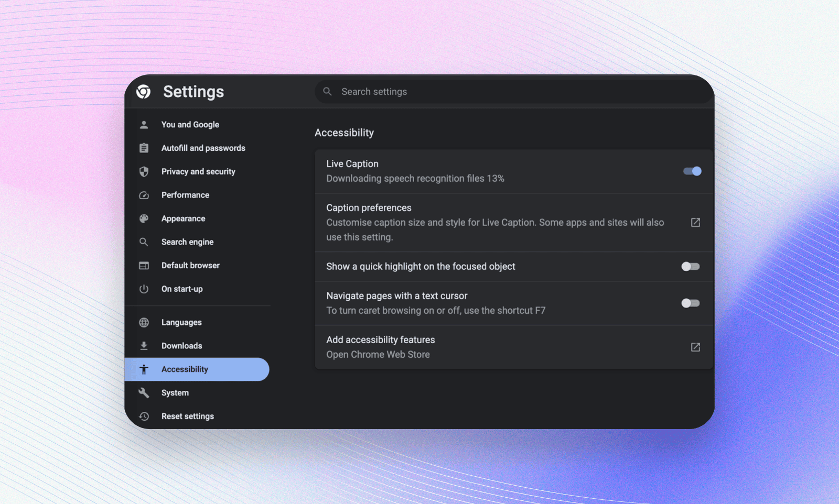Select the Performance menu item

point(197,195)
